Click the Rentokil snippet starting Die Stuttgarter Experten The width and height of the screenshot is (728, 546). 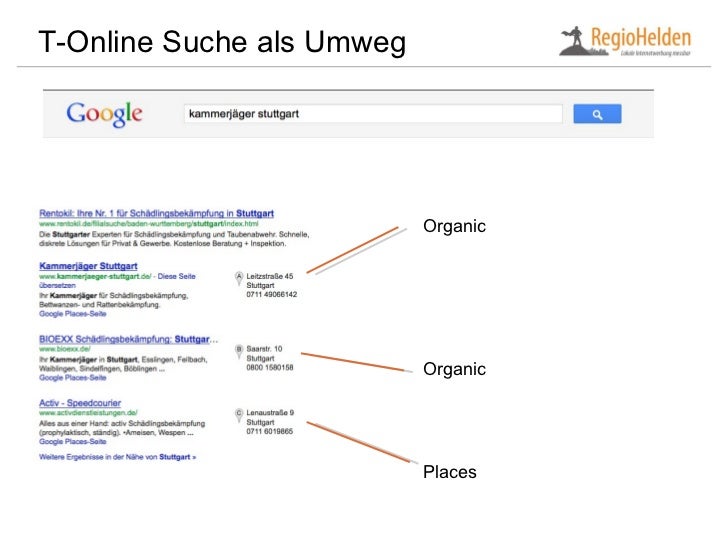174,239
